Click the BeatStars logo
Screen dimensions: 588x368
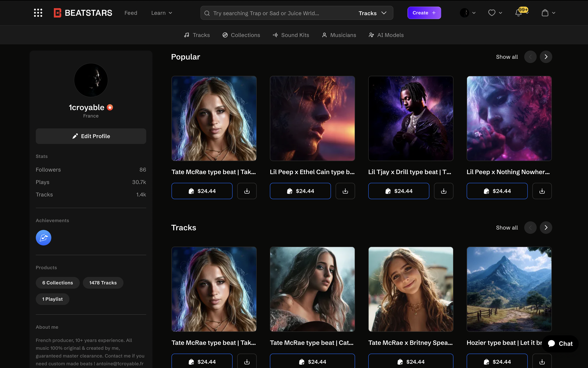[83, 13]
